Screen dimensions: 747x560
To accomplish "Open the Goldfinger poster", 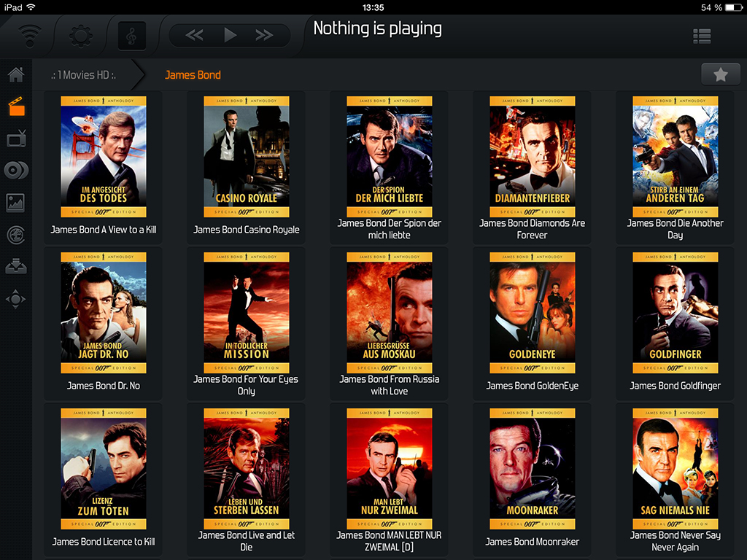I will pos(675,313).
